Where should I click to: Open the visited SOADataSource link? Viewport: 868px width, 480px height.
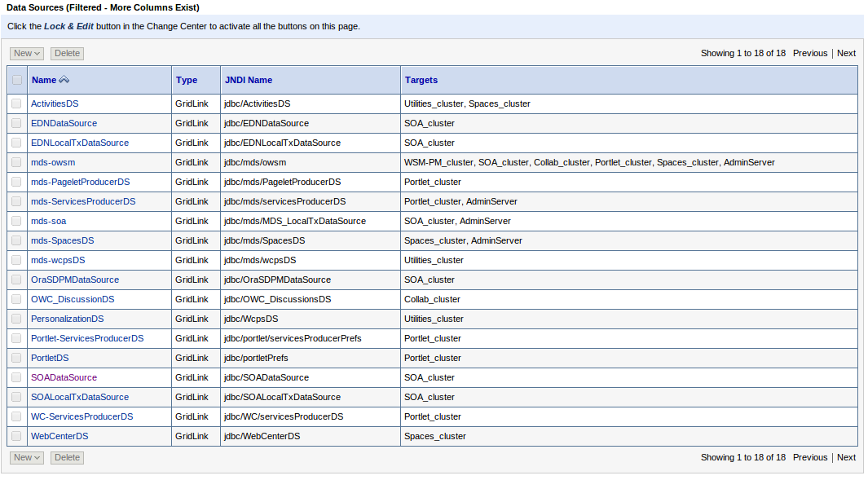click(64, 377)
